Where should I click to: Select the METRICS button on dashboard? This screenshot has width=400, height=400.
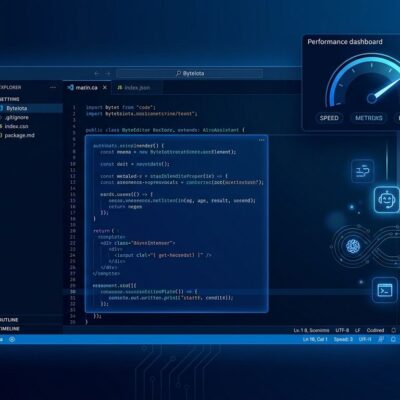(x=369, y=118)
